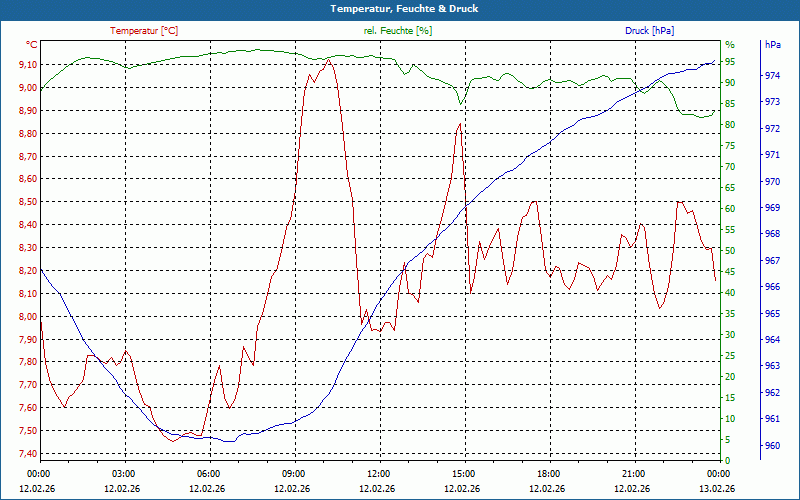Screen dimensions: 800x500
Task: Click the 7,40 temperature axis value
Action: pyautogui.click(x=28, y=454)
